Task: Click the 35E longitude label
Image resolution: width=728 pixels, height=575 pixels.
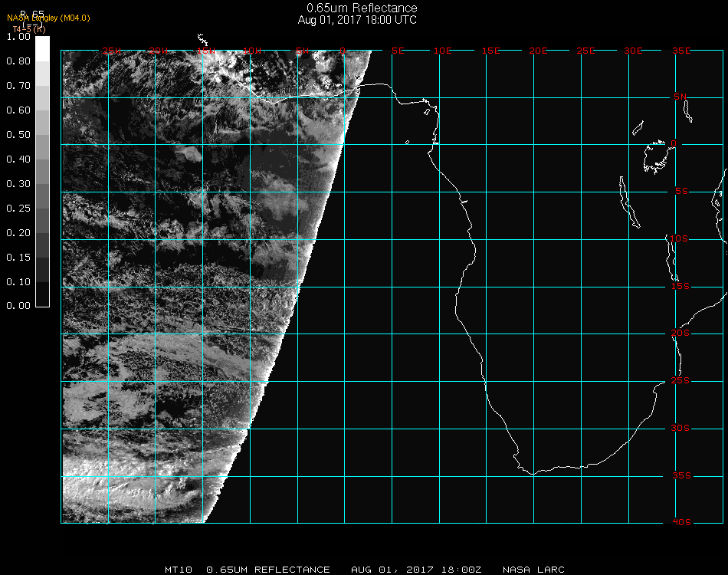Action: click(681, 51)
